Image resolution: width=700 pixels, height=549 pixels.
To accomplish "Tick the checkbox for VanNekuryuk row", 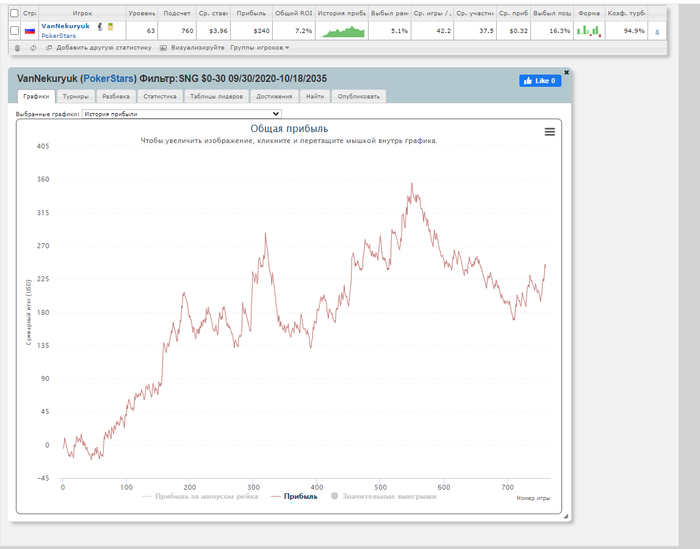I will (14, 30).
